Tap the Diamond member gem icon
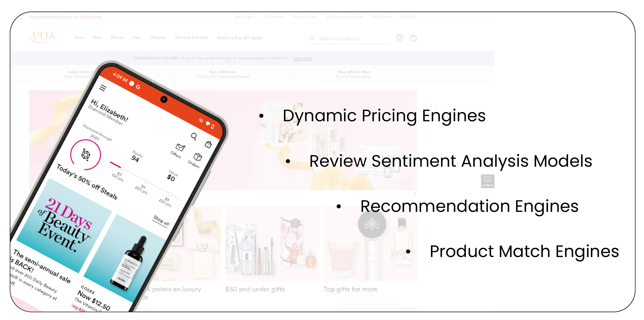The height and width of the screenshot is (320, 644). tap(86, 155)
